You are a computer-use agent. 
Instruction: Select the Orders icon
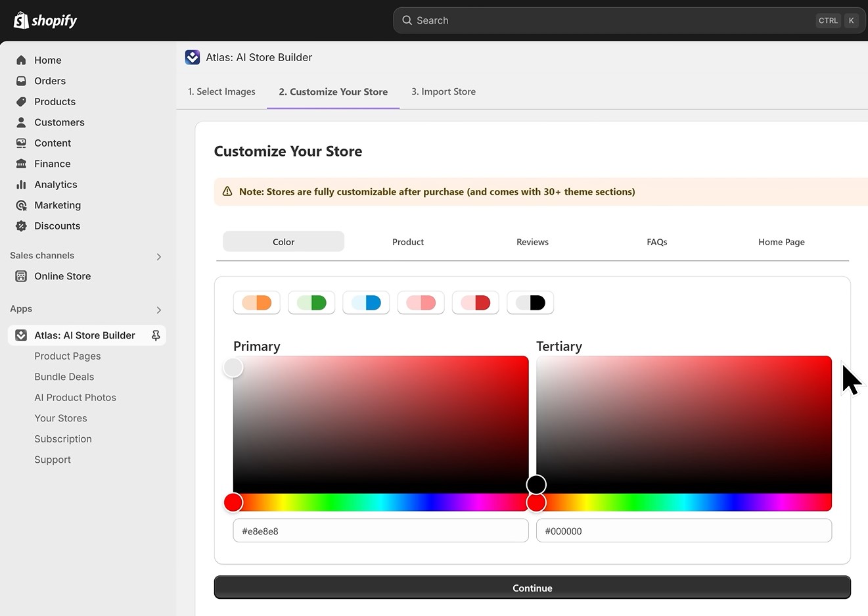(20, 81)
